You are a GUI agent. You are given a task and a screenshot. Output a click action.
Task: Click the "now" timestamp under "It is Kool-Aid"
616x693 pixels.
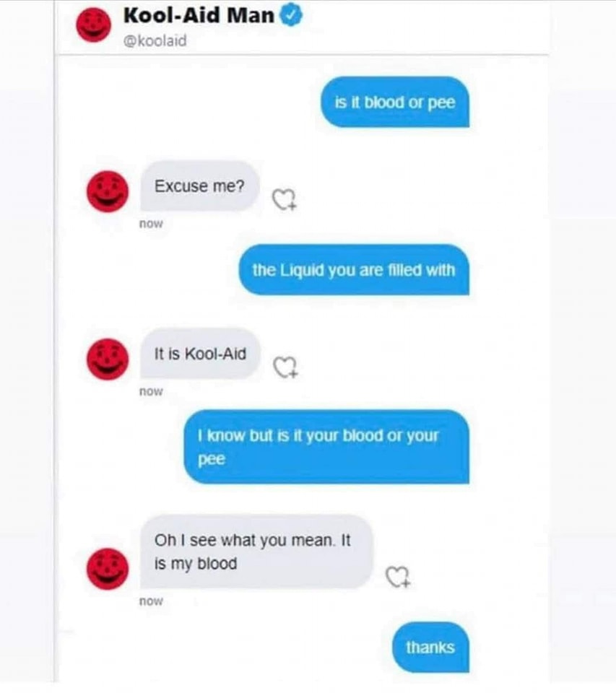tap(151, 391)
